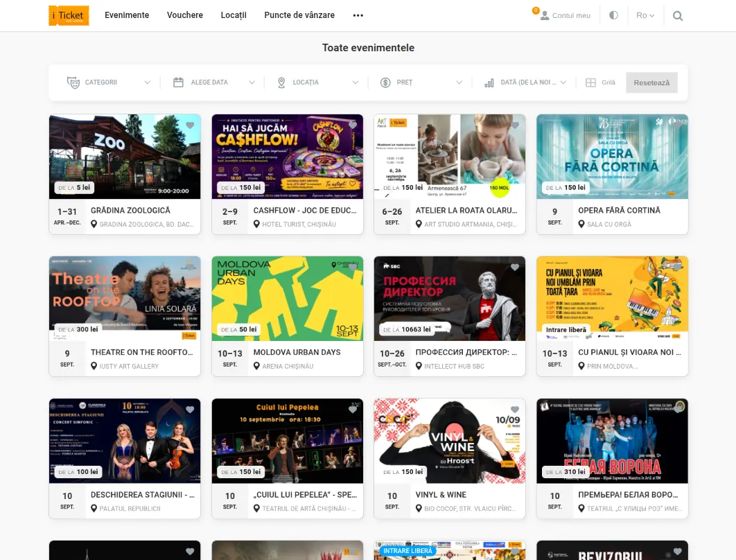736x560 pixels.
Task: Expand the Categorii filter dropdown
Action: (x=108, y=82)
